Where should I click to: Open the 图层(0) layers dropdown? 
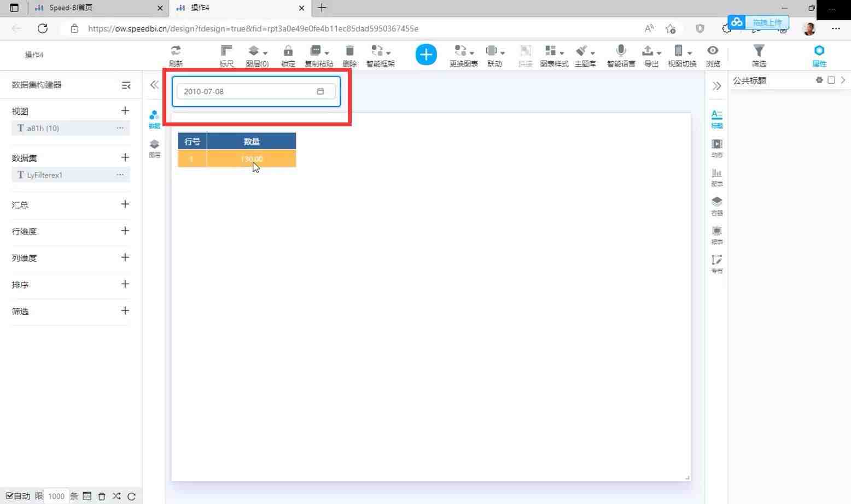[257, 55]
